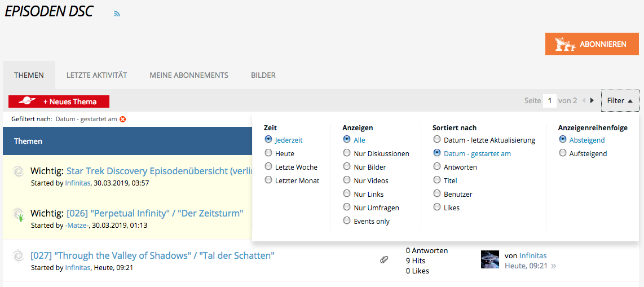Switch to the "Letzte Aktivität" tab
This screenshot has width=644, height=287.
pyautogui.click(x=96, y=75)
